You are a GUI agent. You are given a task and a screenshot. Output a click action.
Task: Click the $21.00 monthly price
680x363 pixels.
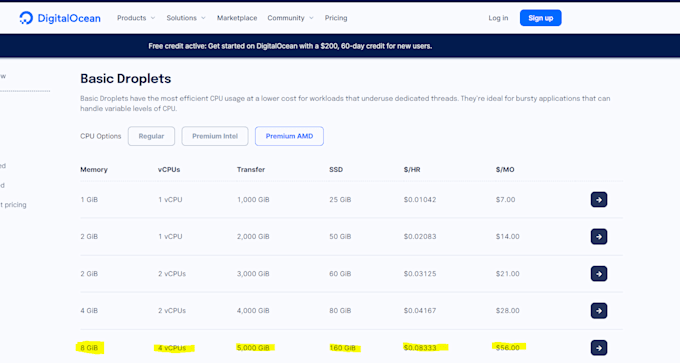[x=507, y=274]
